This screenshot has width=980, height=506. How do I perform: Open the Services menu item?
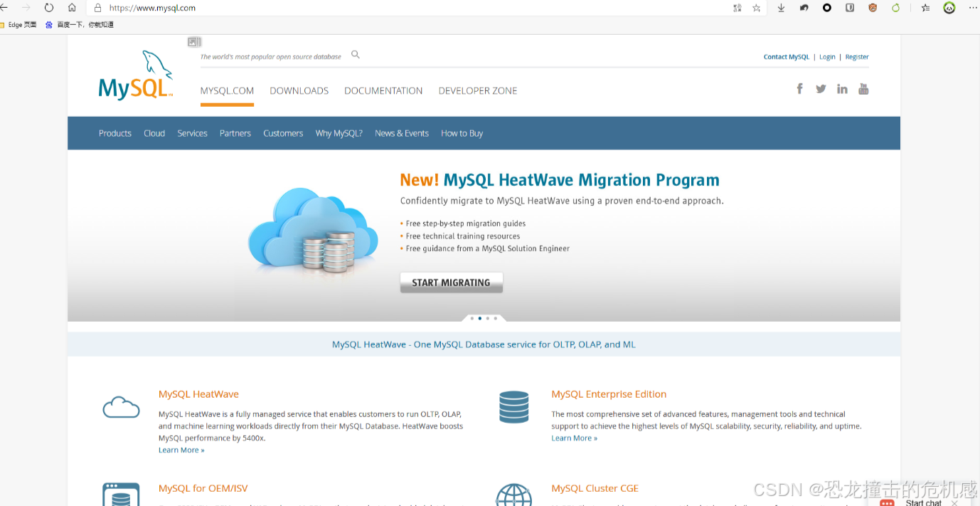point(192,133)
